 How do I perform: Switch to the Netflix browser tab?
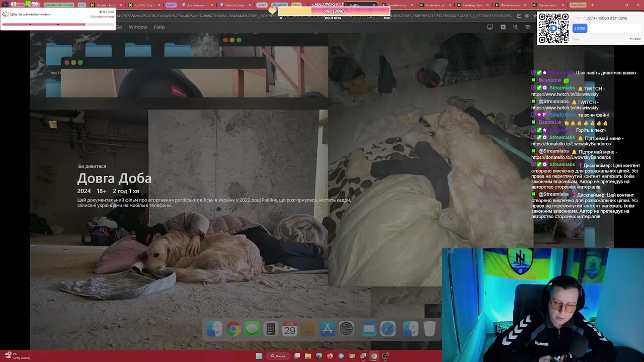click(x=361, y=5)
